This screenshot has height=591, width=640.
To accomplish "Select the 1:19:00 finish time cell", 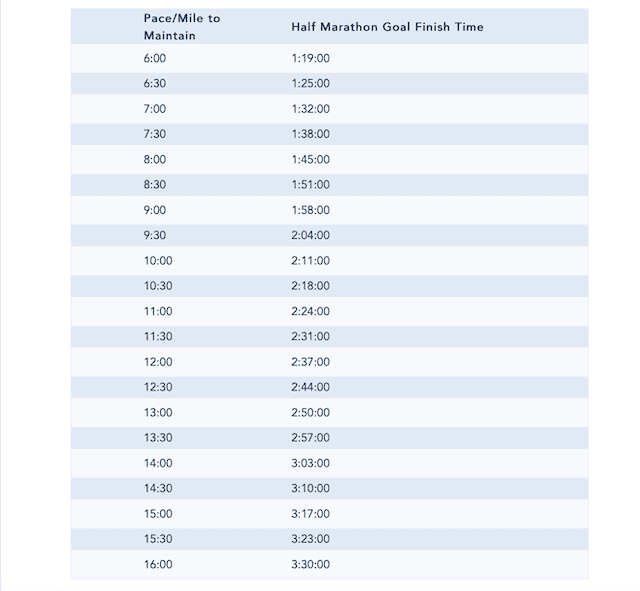I will click(x=311, y=58).
